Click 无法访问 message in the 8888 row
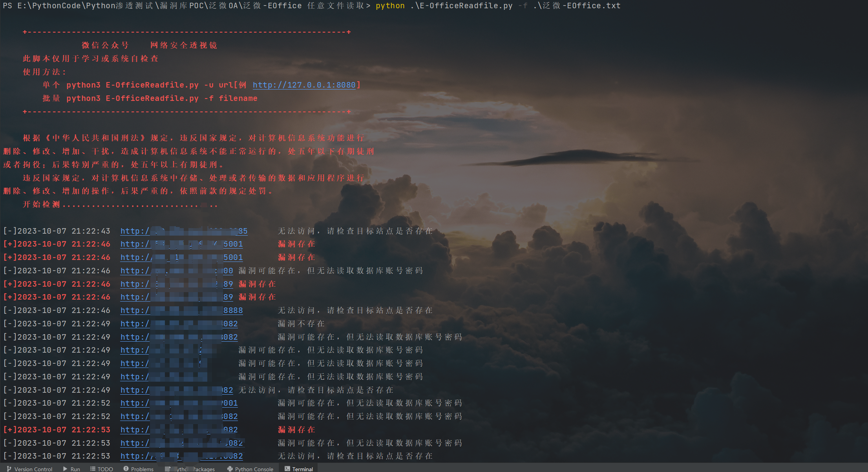This screenshot has height=472, width=868. point(355,310)
